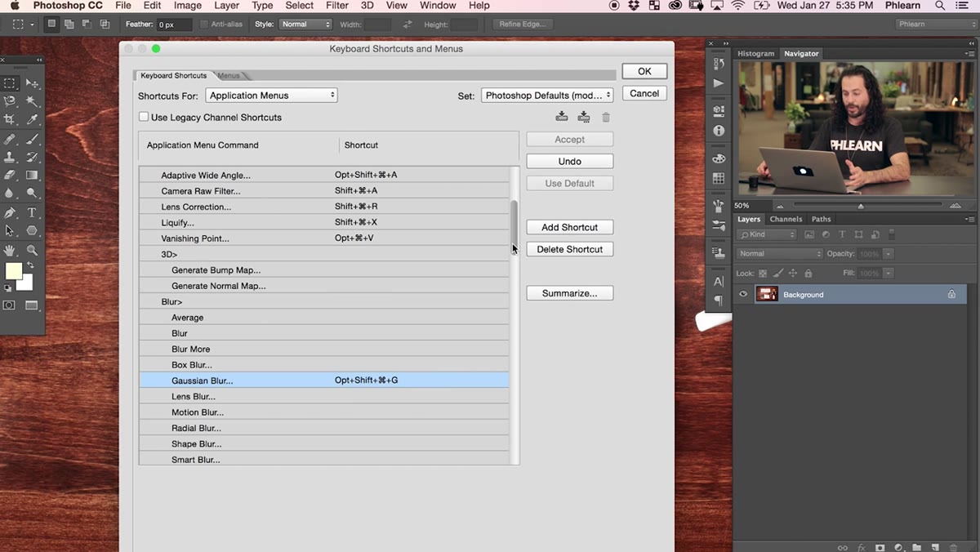Select the Eraser tool
This screenshot has height=552, width=980.
click(x=10, y=175)
